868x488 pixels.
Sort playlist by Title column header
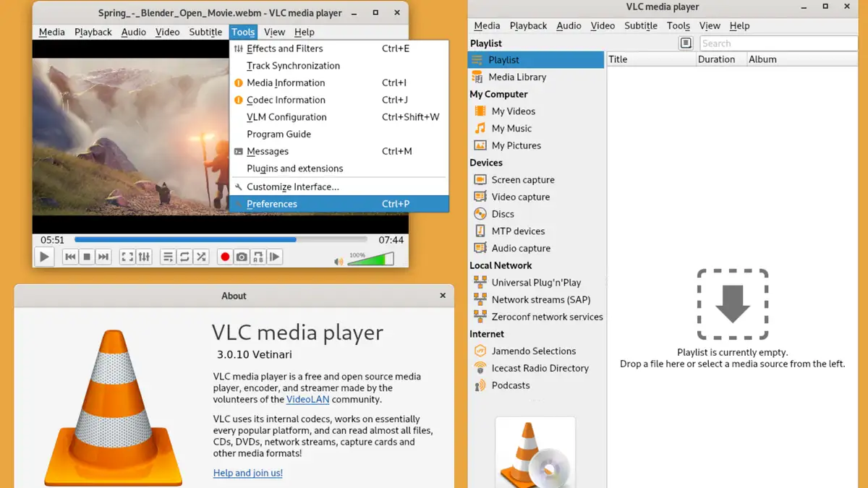[x=651, y=59]
